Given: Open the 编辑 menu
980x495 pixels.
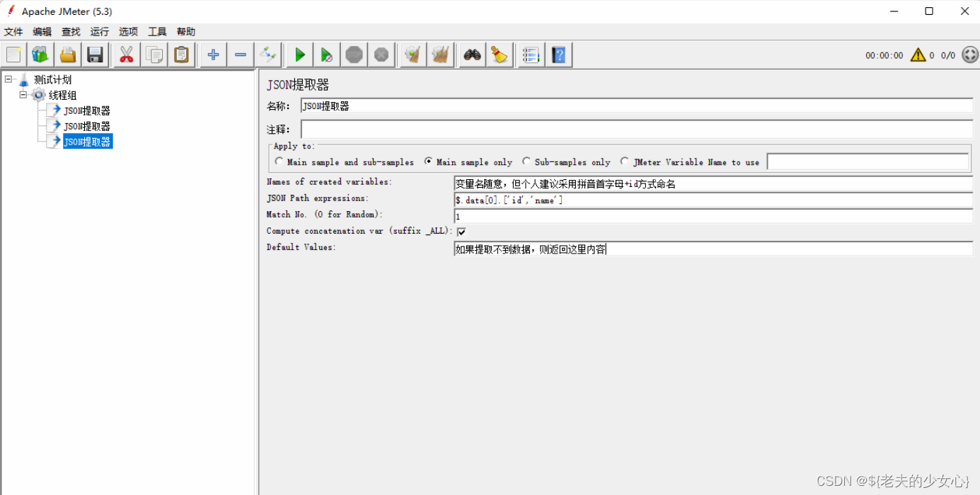Looking at the screenshot, I should point(42,32).
